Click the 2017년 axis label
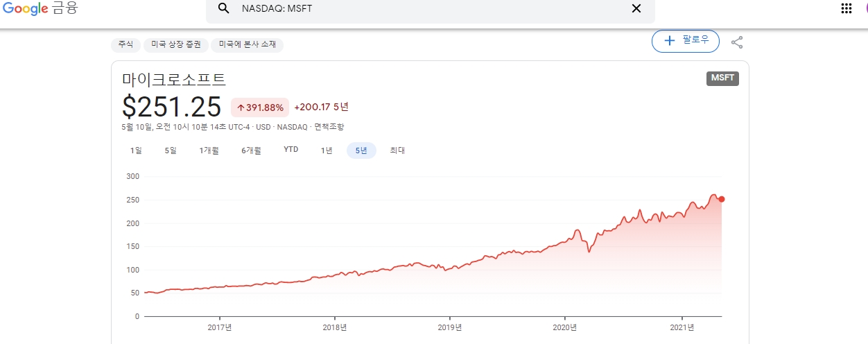 click(x=219, y=327)
